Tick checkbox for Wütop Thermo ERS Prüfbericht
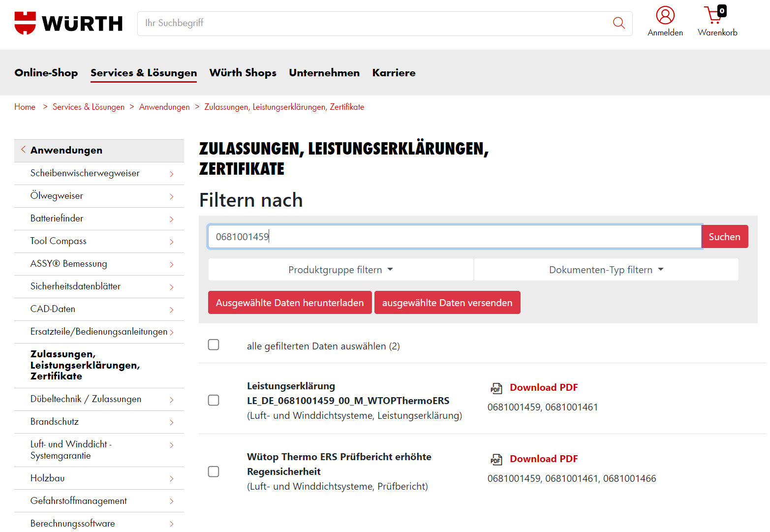This screenshot has height=532, width=770. point(214,471)
